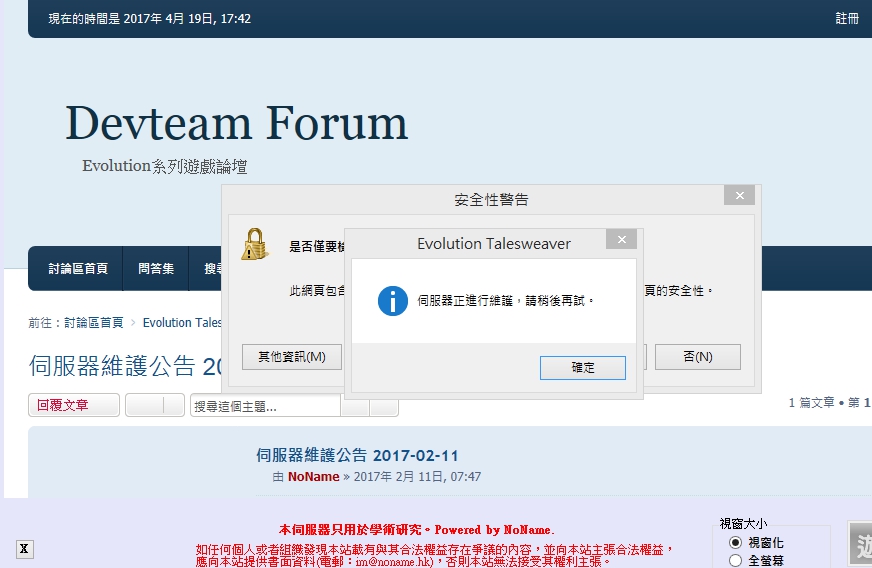Viewport: 872px width, 568px height.
Task: Close the Evolution Talesweaver dialog
Action: [x=621, y=239]
